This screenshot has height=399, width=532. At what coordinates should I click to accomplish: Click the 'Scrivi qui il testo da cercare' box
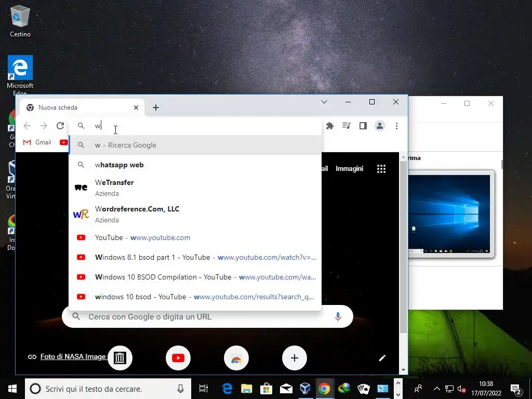tap(108, 389)
